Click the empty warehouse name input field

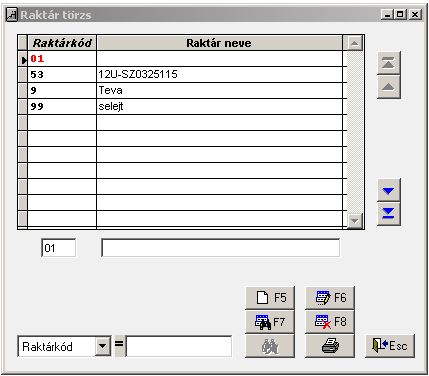click(x=221, y=248)
